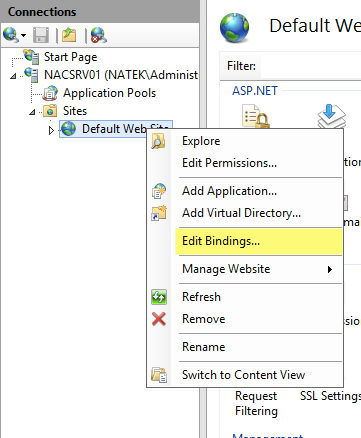Collapse the NACSRV01 server node
This screenshot has height=438, width=361.
pyautogui.click(x=13, y=76)
